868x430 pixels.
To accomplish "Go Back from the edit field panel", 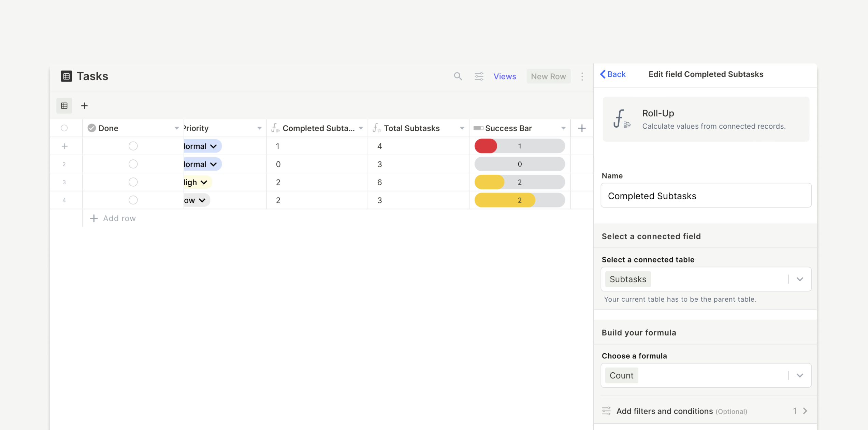I will (613, 74).
